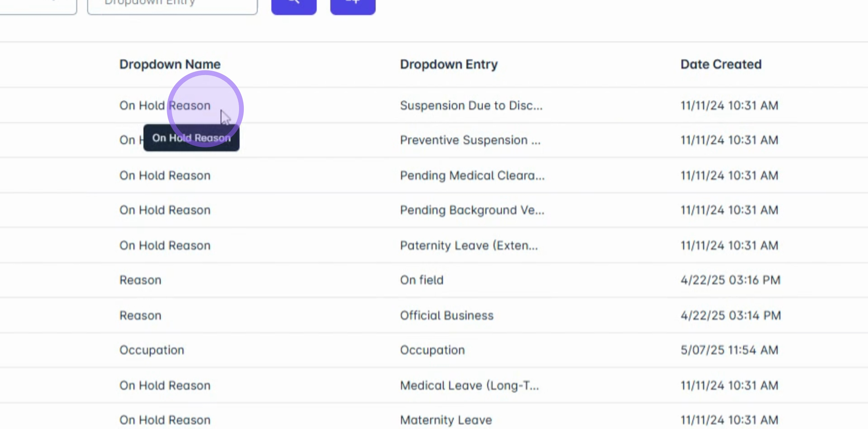Sort by Date Created column header
The image size is (868, 429).
point(721,64)
